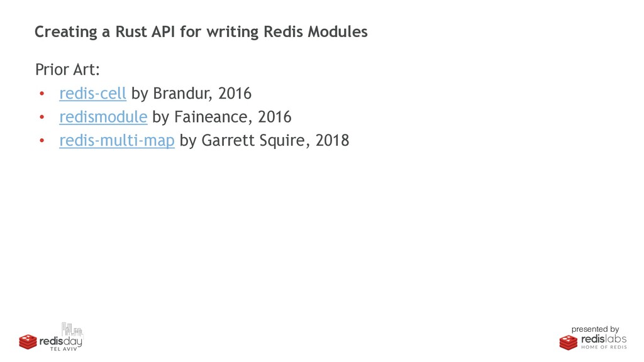The width and height of the screenshot is (644, 362).
Task: Click the slide title about Rust API
Action: pyautogui.click(x=201, y=32)
